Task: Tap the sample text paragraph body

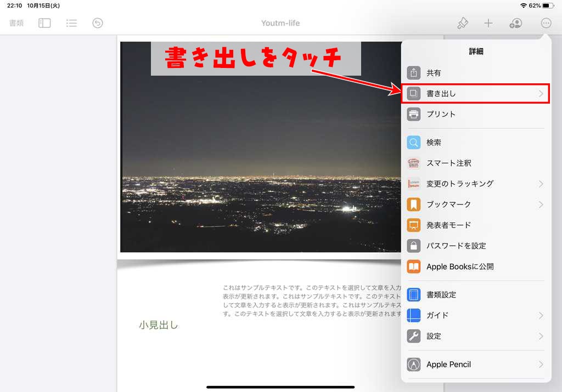Action: pyautogui.click(x=312, y=300)
